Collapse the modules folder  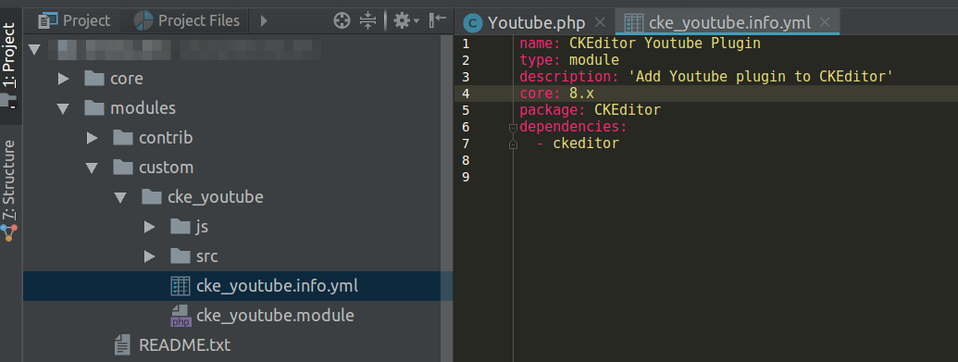(x=63, y=109)
